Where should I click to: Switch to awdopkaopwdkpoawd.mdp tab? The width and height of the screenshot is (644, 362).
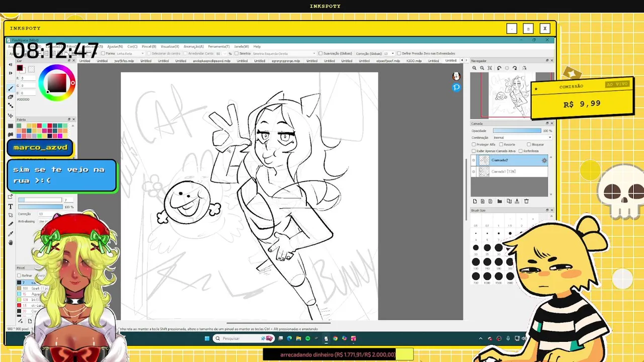click(x=211, y=61)
